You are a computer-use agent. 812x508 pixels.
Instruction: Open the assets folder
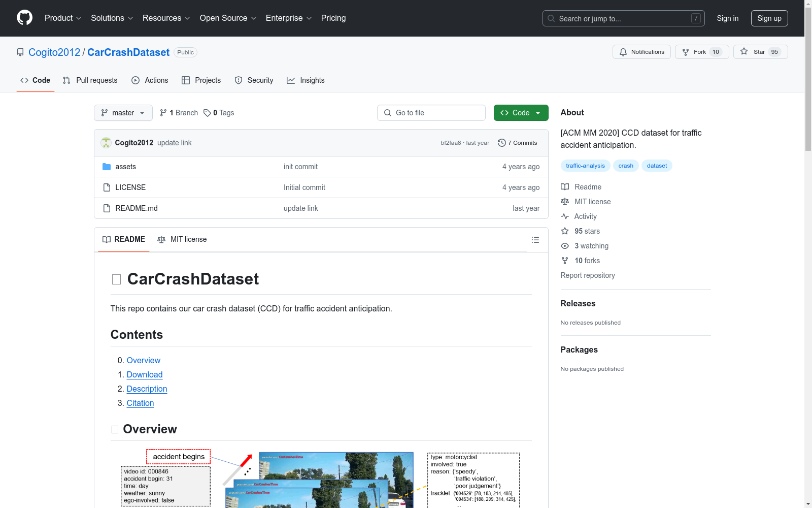click(125, 167)
